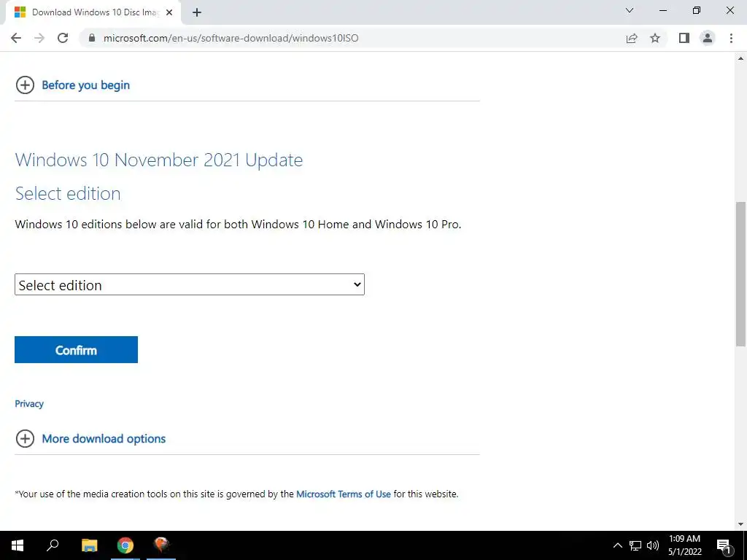The image size is (747, 560).
Task: Click the Select edition heading text
Action: pyautogui.click(x=68, y=194)
